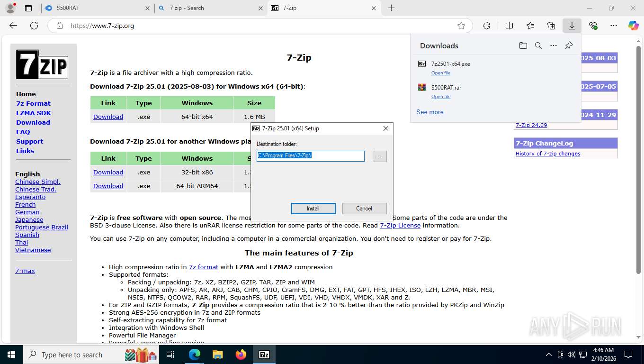This screenshot has height=364, width=644.
Task: Show hidden system tray icons
Action: [x=549, y=355]
